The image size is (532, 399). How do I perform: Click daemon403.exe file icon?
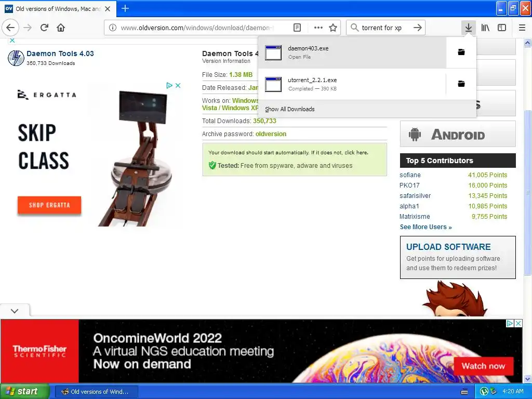tap(273, 52)
